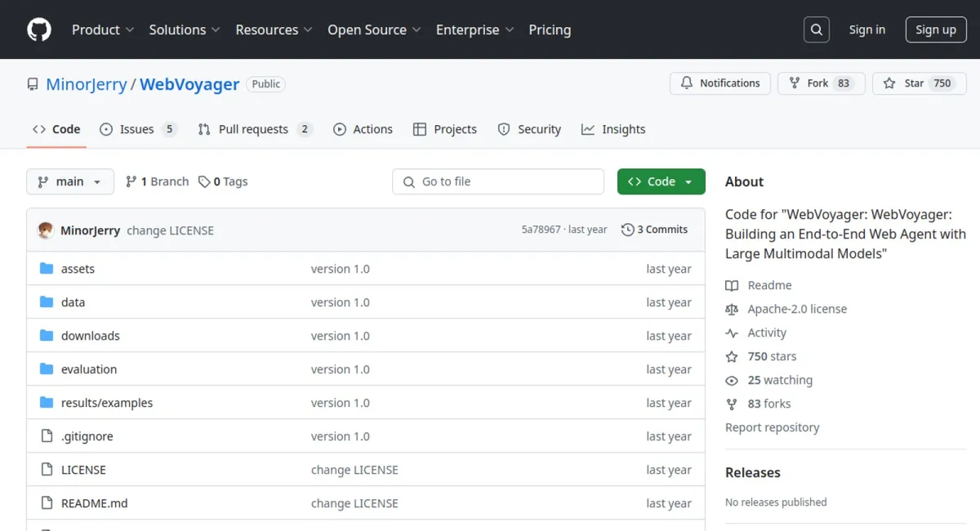Click the Readme book icon in About
The width and height of the screenshot is (980, 531).
coord(732,285)
